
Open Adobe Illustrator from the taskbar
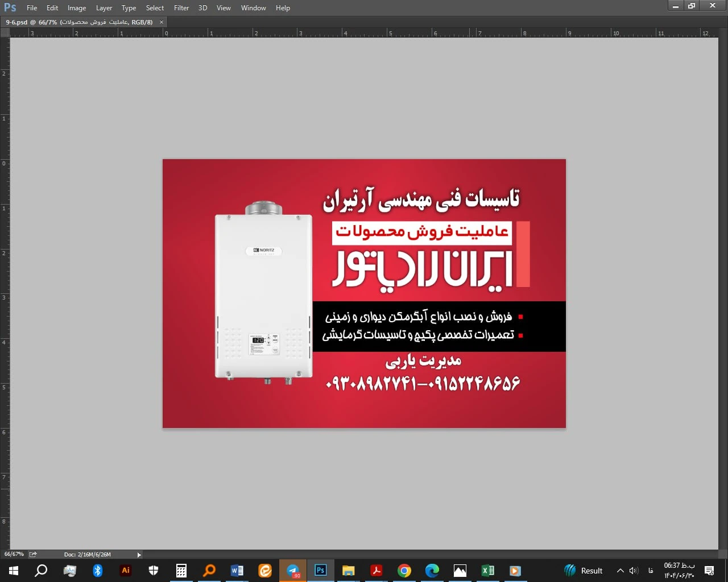point(126,571)
